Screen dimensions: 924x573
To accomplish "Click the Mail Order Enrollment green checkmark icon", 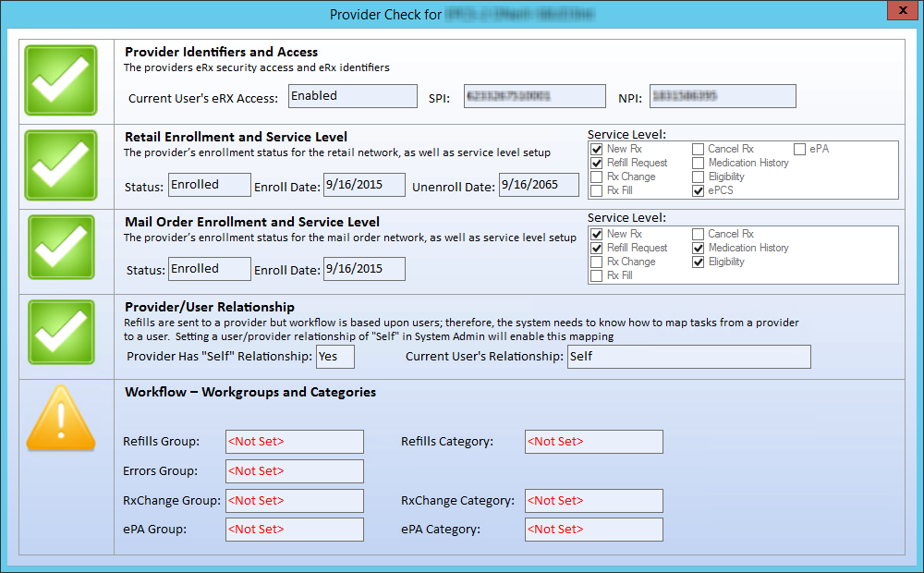I will point(61,247).
